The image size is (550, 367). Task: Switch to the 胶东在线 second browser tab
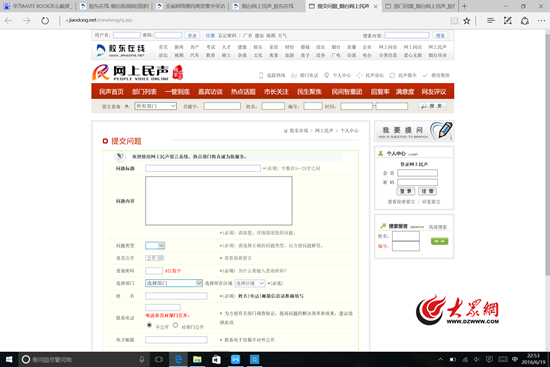point(114,6)
